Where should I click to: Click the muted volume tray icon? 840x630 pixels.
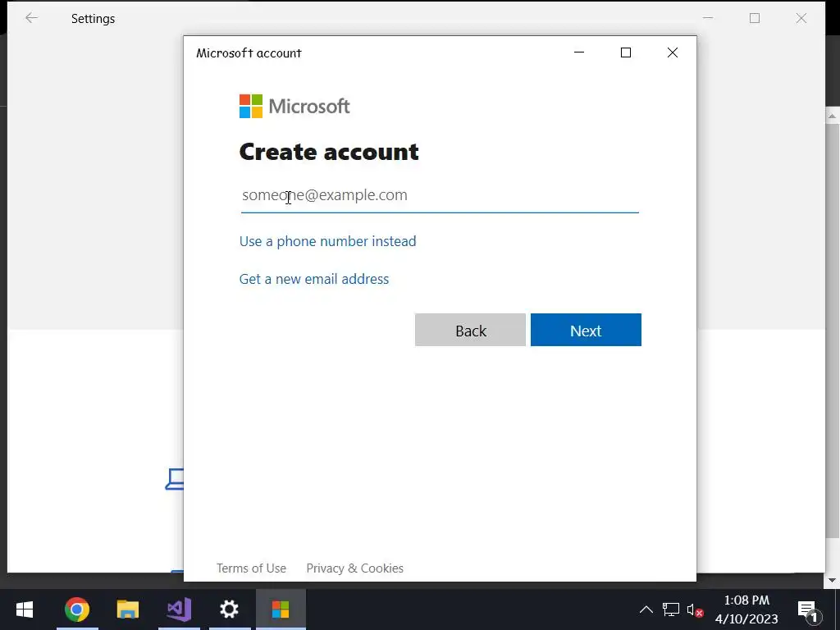(x=695, y=610)
